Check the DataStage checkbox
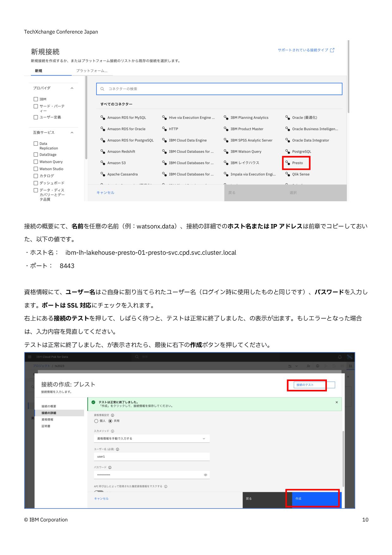Viewport: 392px width, 555px height. tap(36, 154)
